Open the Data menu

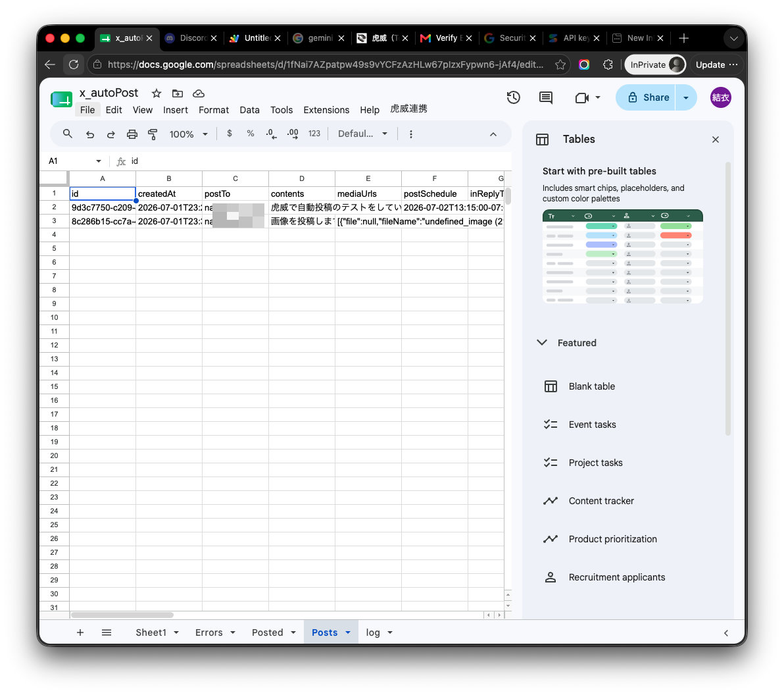pos(249,110)
